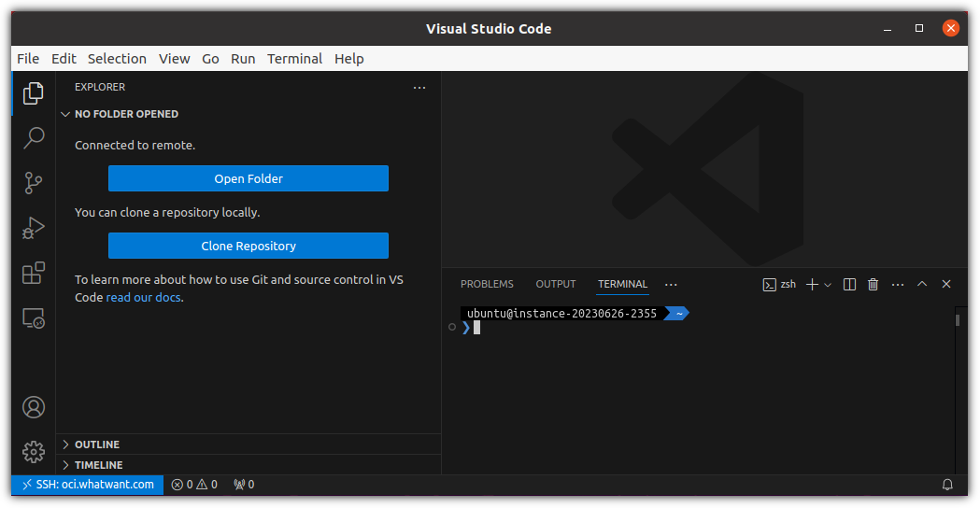Kill the terminal with trash icon
The image size is (980, 508).
[873, 285]
